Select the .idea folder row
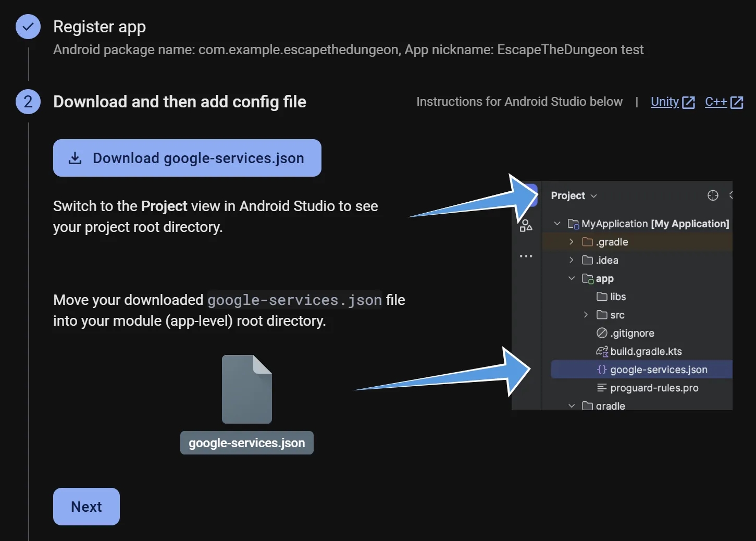 coord(638,260)
